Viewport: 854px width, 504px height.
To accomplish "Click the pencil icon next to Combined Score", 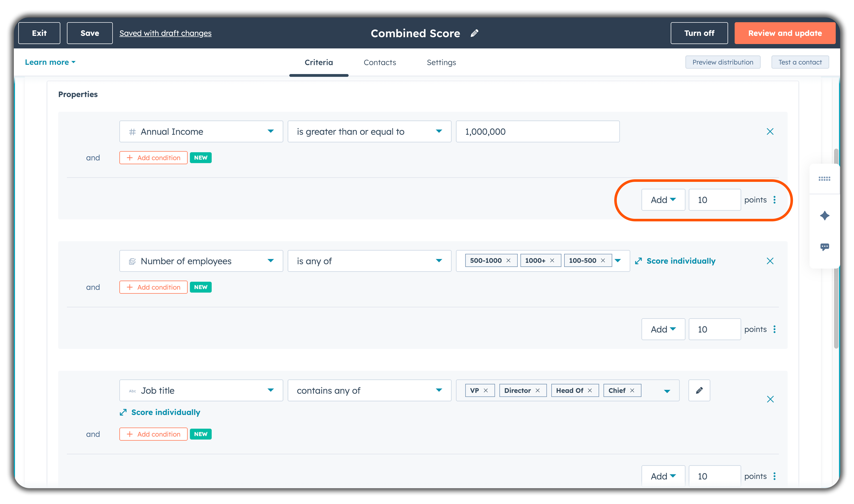I will 474,33.
